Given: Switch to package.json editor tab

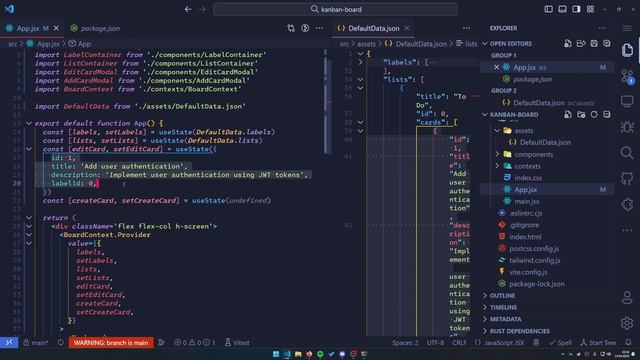Looking at the screenshot, I should (95, 28).
